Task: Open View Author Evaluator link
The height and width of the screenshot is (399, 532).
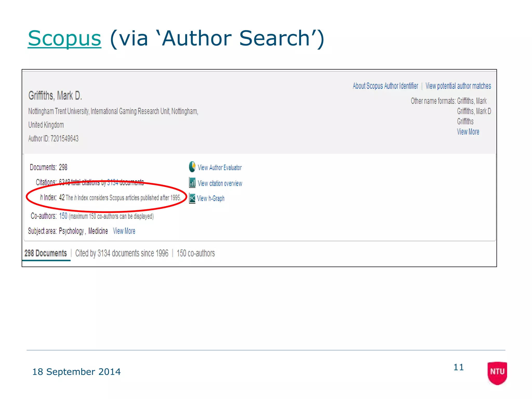Action: pos(220,168)
